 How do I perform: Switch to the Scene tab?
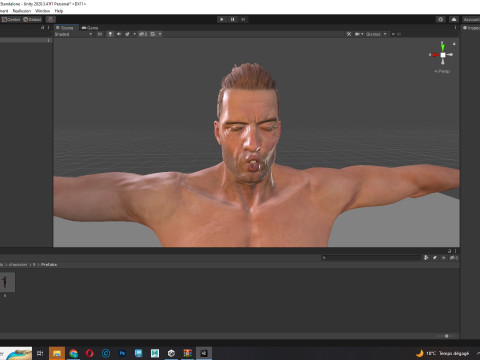pos(65,28)
